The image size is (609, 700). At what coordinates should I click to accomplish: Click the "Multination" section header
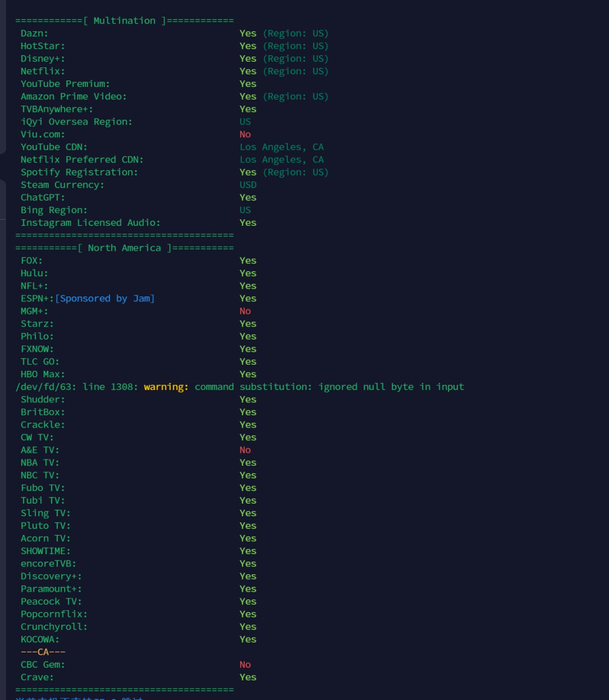click(124, 21)
